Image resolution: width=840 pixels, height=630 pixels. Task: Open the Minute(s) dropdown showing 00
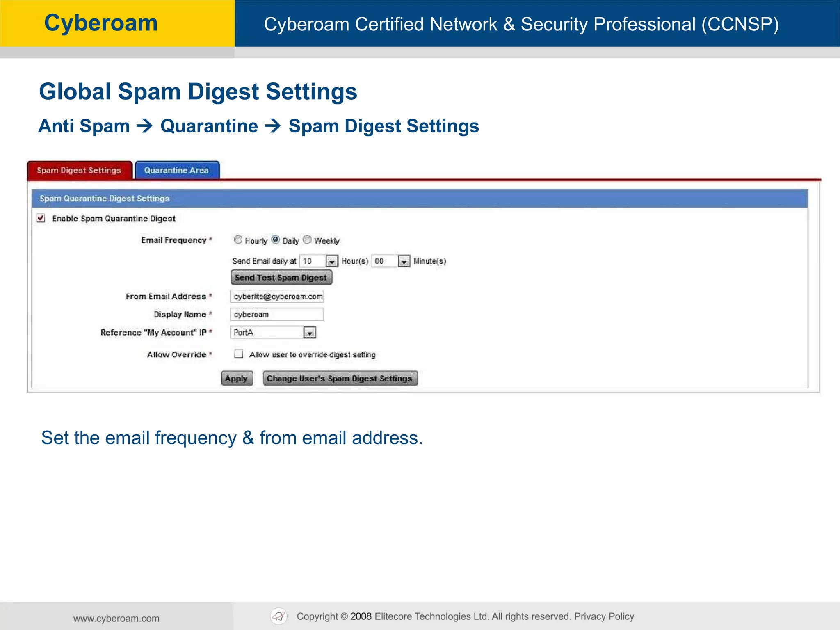[x=391, y=261]
